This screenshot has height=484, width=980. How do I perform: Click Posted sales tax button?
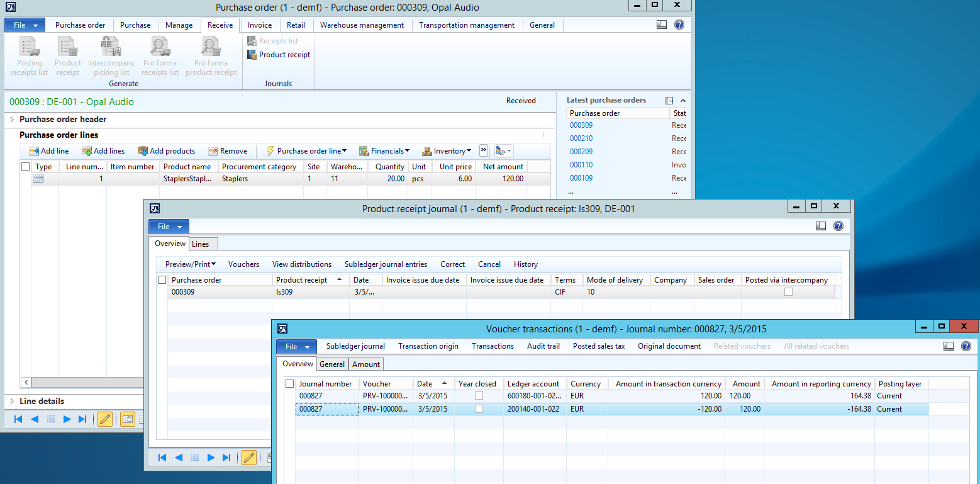pyautogui.click(x=598, y=346)
